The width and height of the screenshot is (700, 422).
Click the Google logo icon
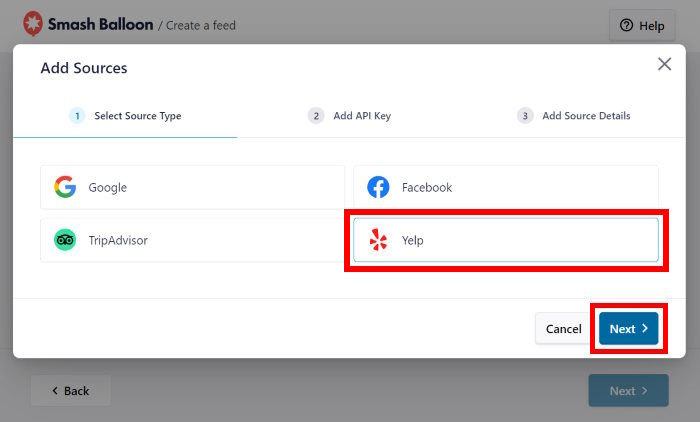coord(65,187)
